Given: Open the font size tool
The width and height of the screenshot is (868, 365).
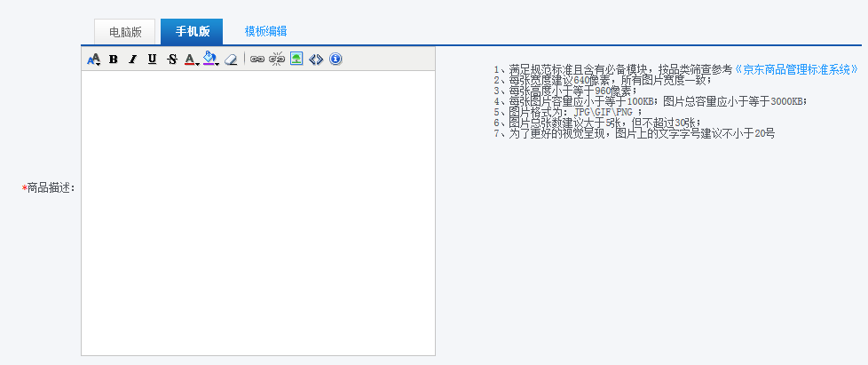Looking at the screenshot, I should pos(93,60).
